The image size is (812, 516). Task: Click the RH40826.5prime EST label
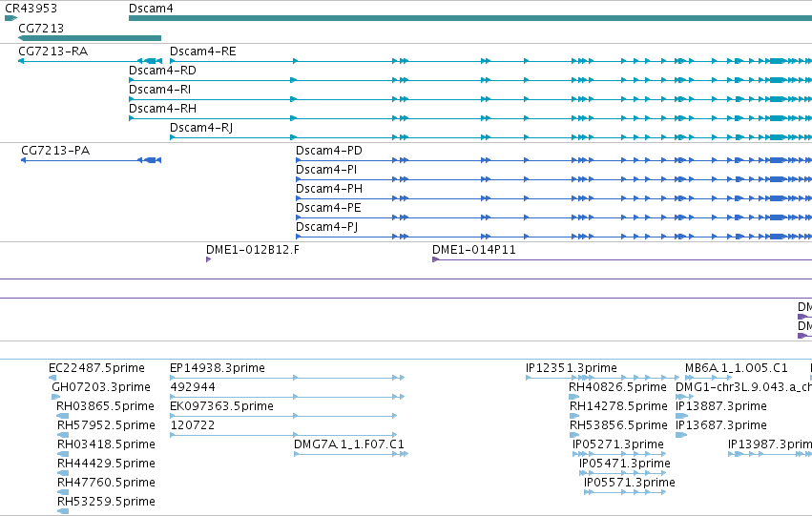click(x=617, y=387)
